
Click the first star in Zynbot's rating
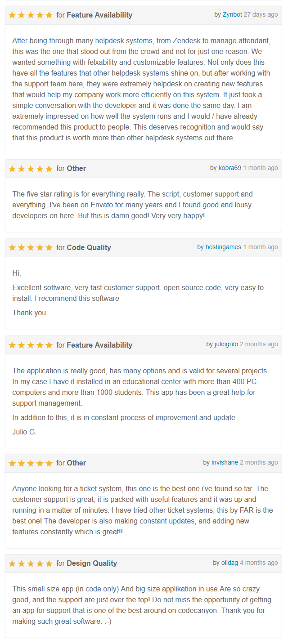[x=12, y=15]
